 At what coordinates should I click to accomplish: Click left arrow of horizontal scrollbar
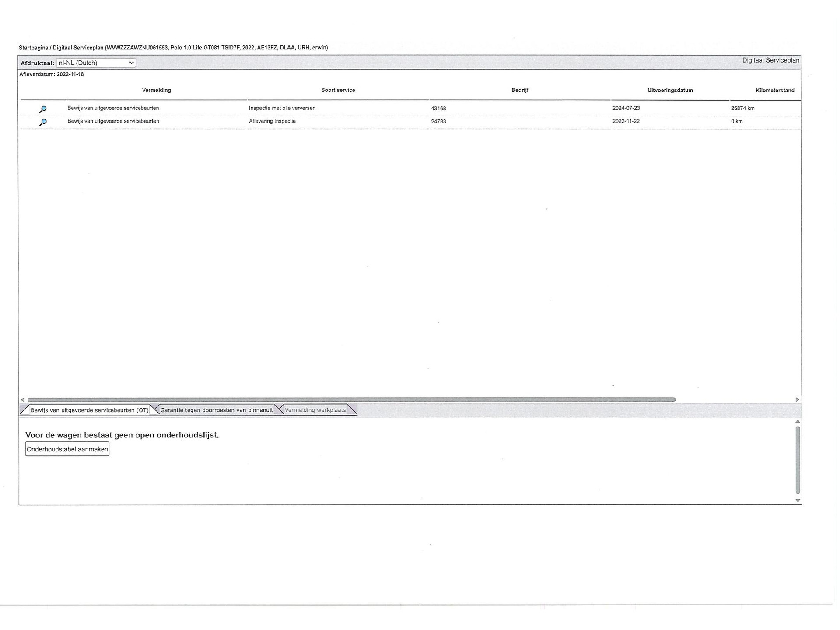point(23,399)
